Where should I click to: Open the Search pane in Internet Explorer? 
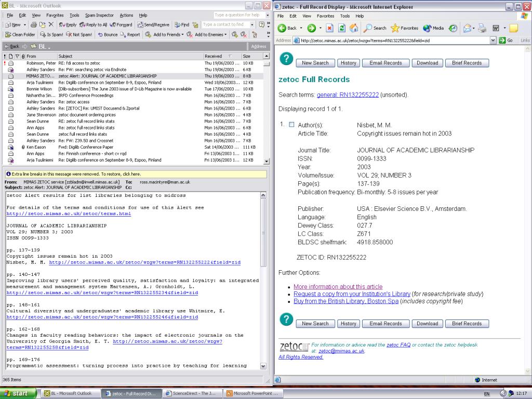(x=375, y=28)
